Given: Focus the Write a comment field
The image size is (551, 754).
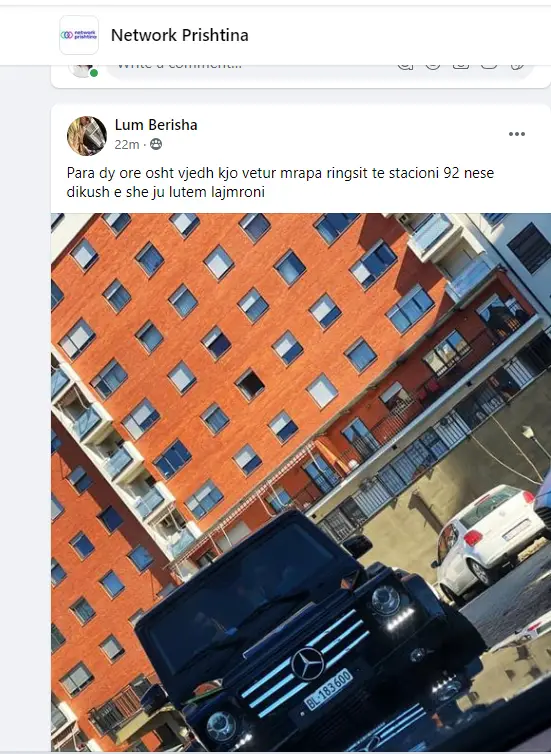Looking at the screenshot, I should coord(250,66).
